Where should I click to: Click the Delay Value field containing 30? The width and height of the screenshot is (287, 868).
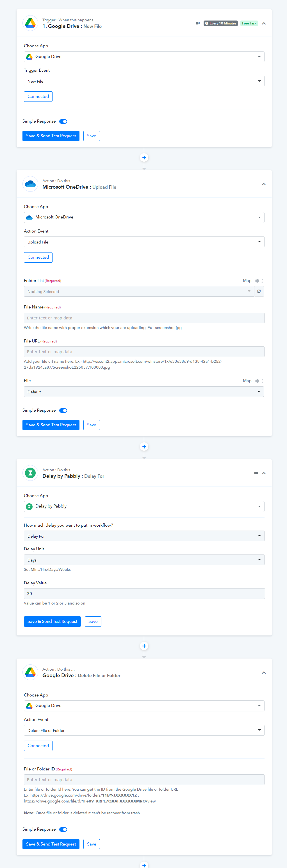(x=144, y=594)
